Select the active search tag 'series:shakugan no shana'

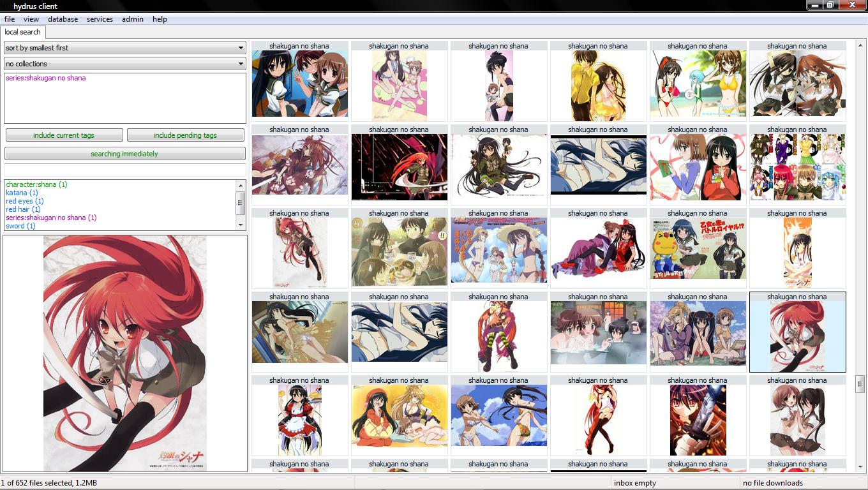click(x=46, y=78)
